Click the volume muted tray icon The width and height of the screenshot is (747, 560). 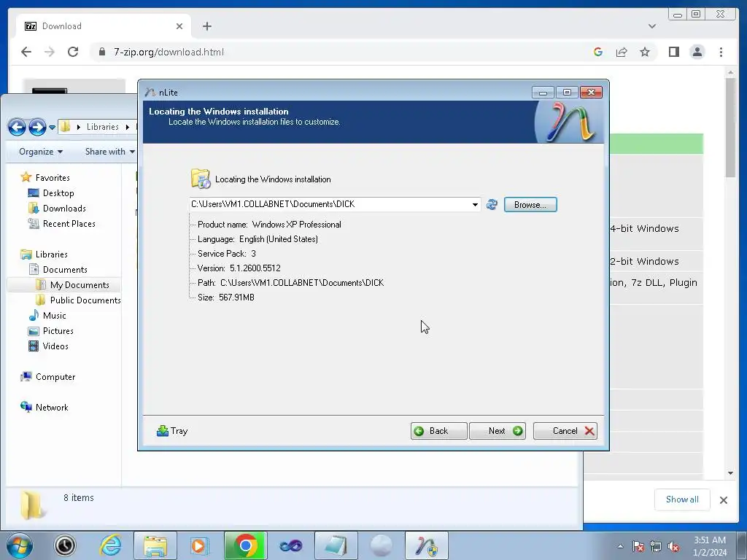(673, 546)
